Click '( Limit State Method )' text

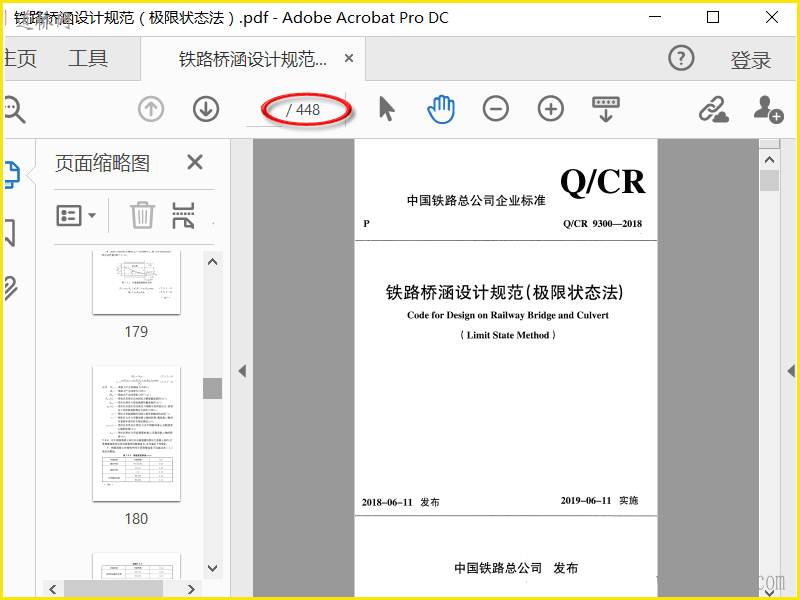tap(508, 335)
